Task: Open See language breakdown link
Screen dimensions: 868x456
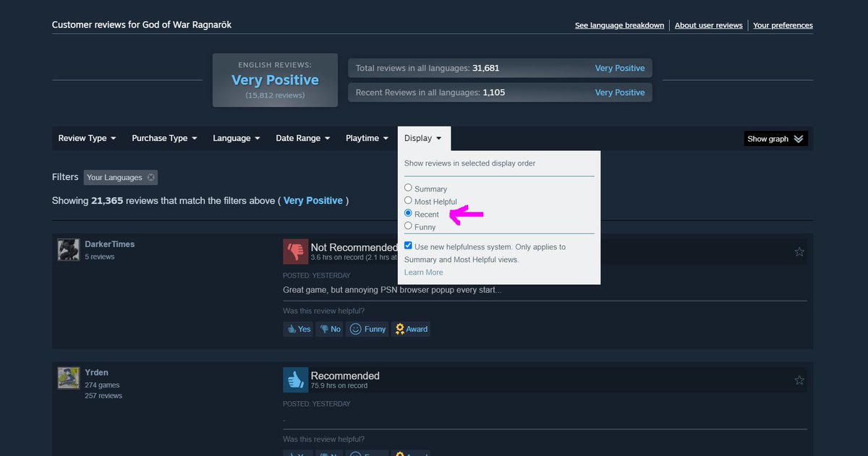Action: 619,25
